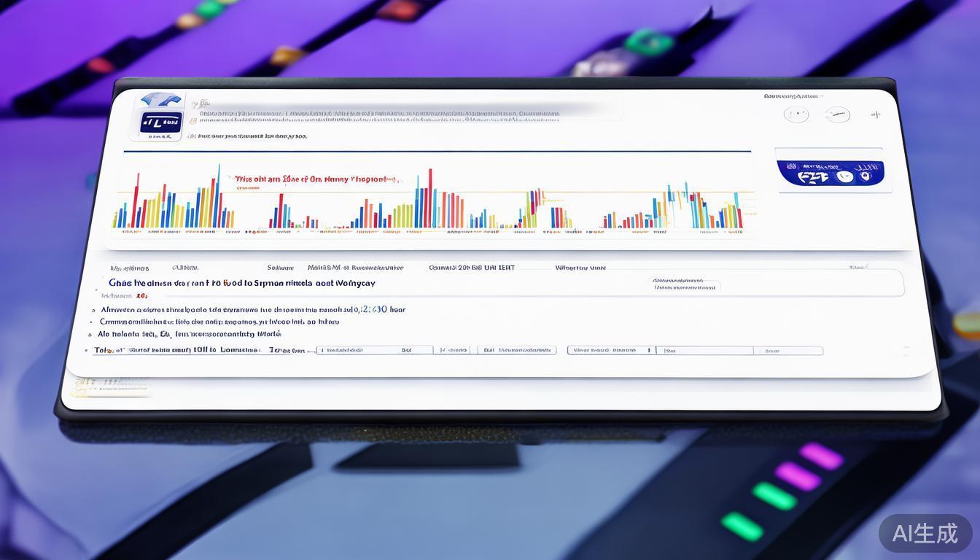980x560 pixels.
Task: Select the blurred address bar text at top
Action: point(379,114)
